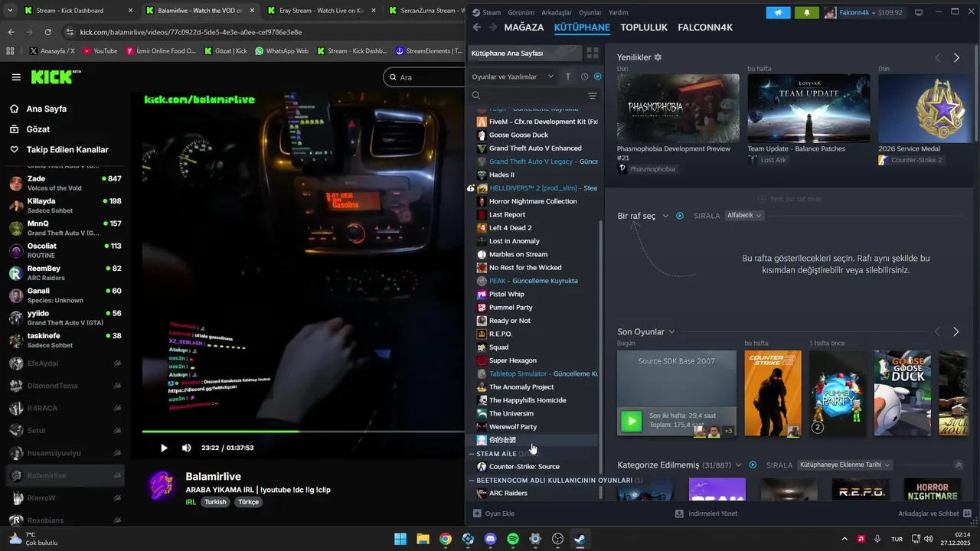The height and width of the screenshot is (551, 980).
Task: Select Goose Goose Duck in library list
Action: (x=518, y=135)
